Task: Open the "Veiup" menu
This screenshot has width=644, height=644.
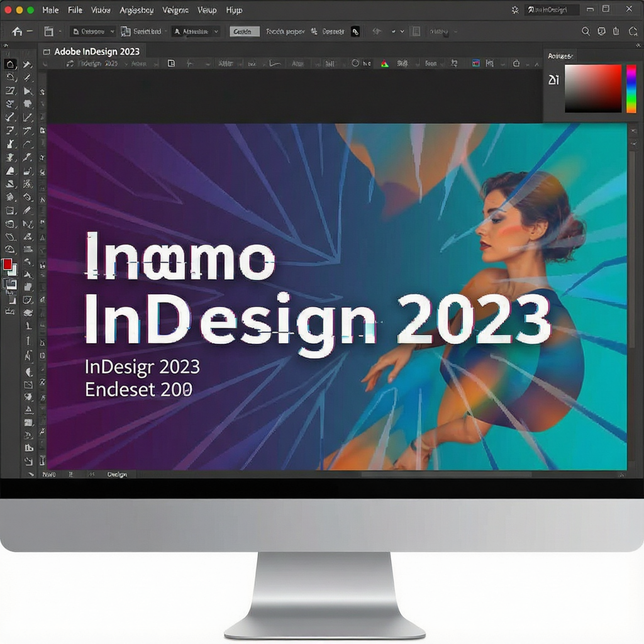Action: pyautogui.click(x=206, y=10)
